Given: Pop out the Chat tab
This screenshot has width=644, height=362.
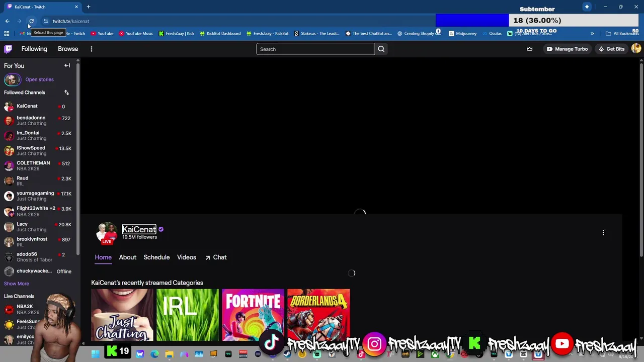Looking at the screenshot, I should tap(215, 257).
